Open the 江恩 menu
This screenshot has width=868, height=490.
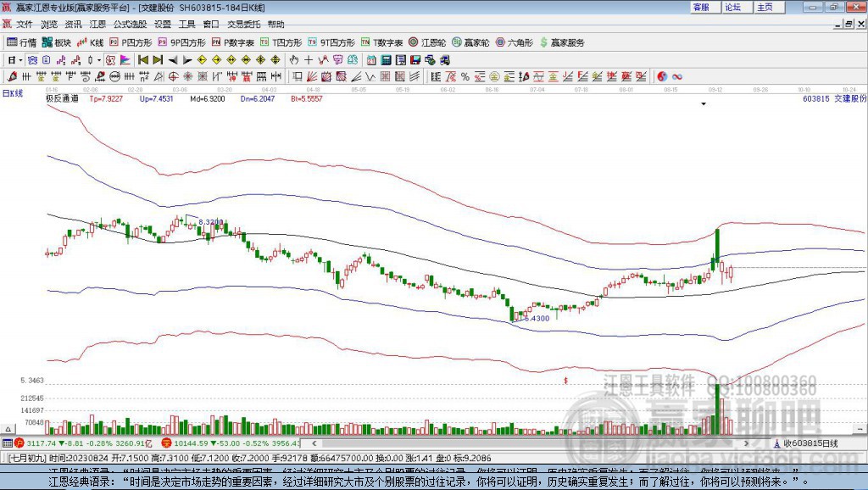(x=97, y=25)
